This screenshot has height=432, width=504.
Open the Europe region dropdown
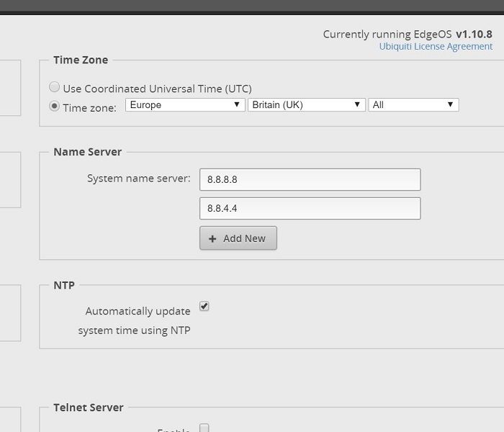click(185, 105)
